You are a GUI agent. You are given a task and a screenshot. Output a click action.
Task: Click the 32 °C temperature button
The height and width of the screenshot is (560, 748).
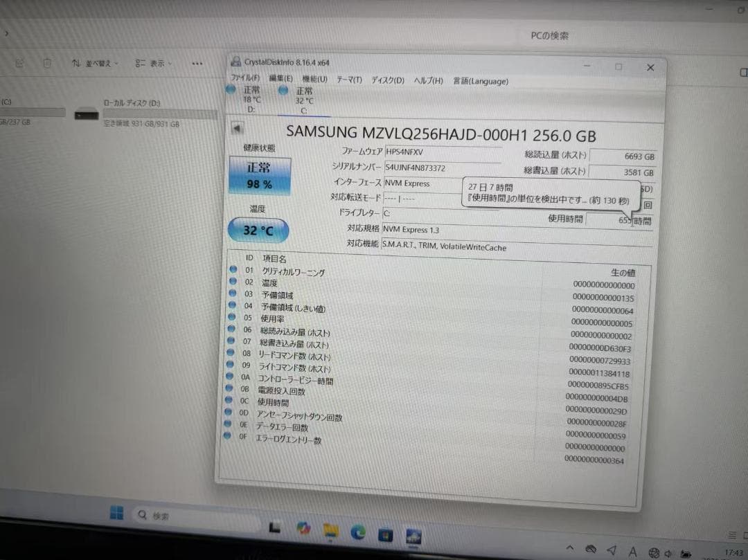tap(257, 230)
